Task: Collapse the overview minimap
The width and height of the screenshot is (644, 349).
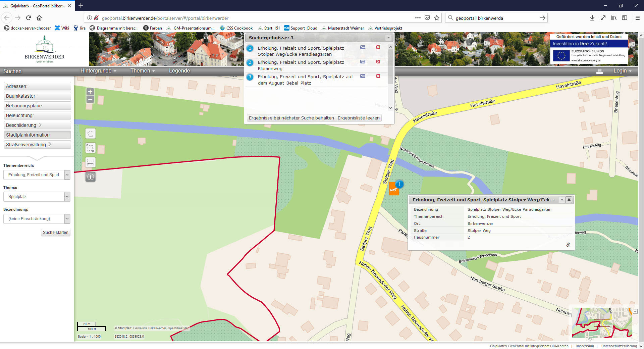Action: pos(635,311)
